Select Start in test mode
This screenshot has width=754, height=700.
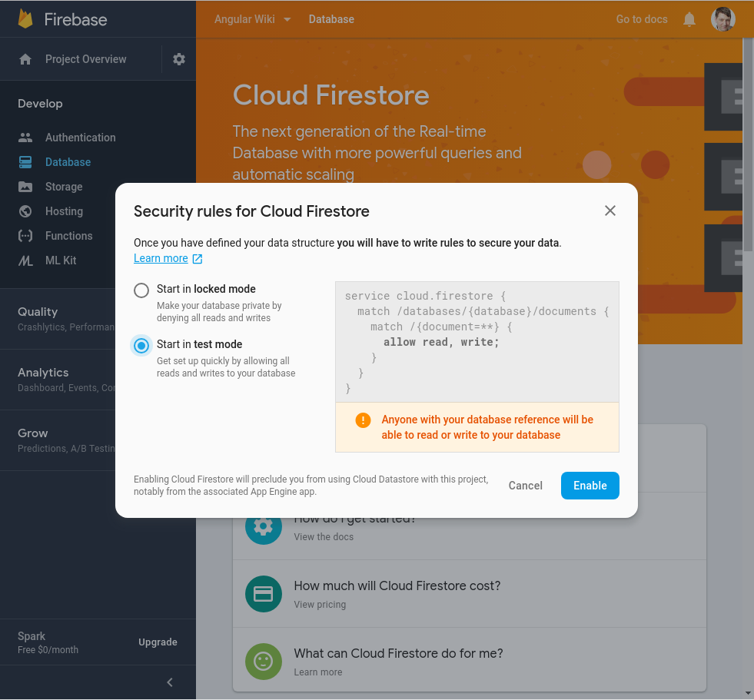141,346
